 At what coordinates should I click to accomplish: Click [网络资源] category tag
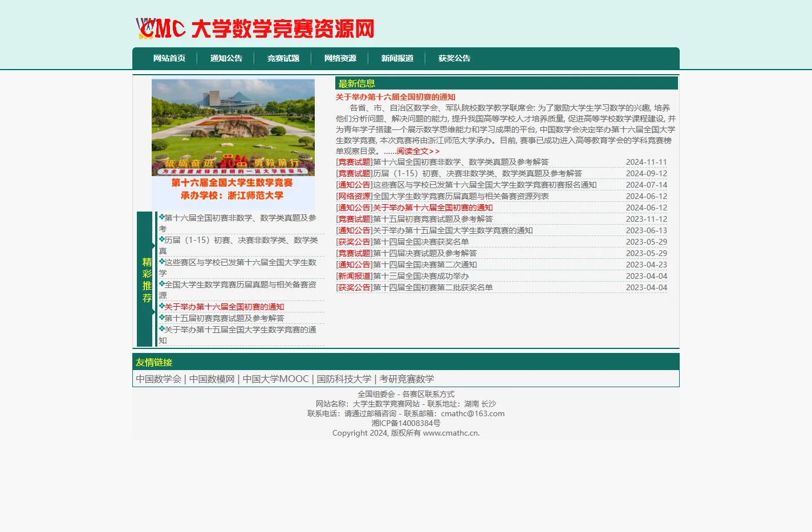pos(355,196)
